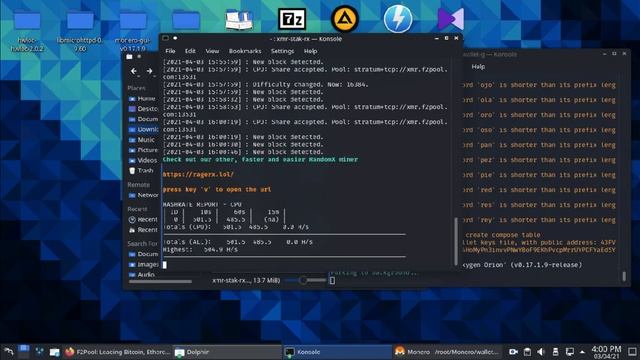
Task: Select Videos in Dolphin Places
Action: pyautogui.click(x=143, y=160)
